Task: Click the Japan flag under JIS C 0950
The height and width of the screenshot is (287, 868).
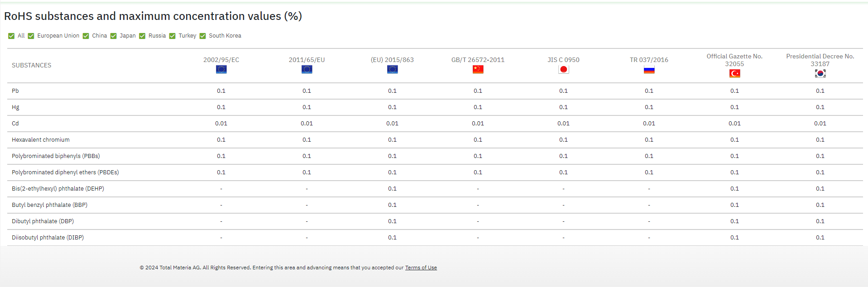Action: pyautogui.click(x=563, y=69)
